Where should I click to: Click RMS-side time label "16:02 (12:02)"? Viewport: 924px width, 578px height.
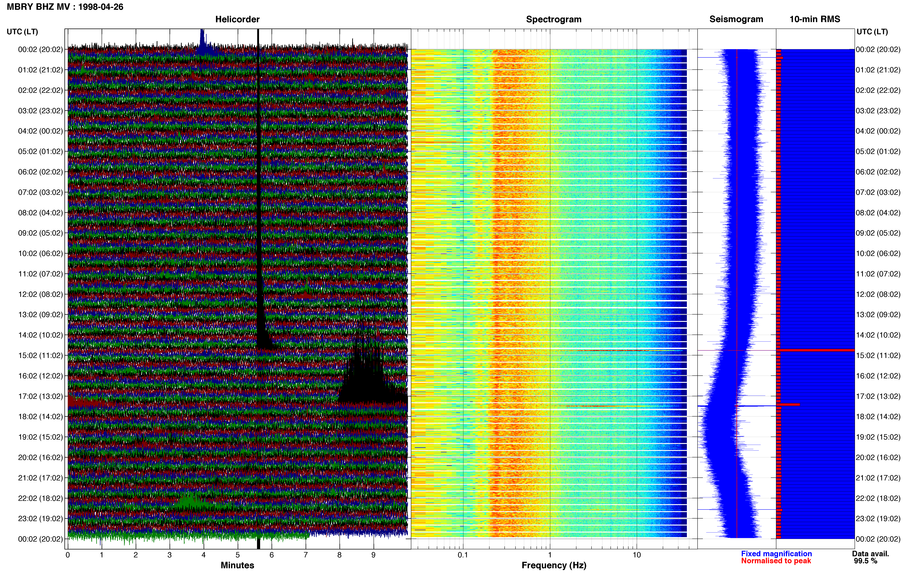878,376
